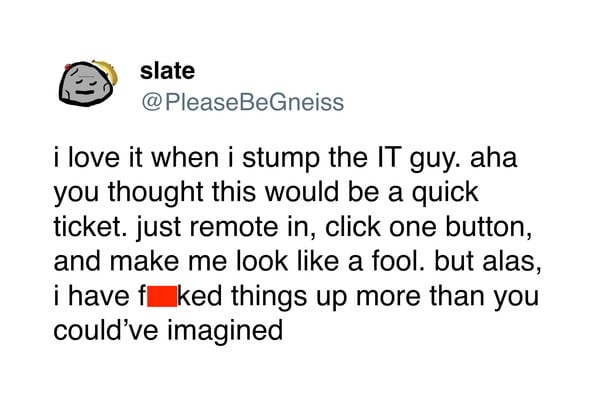Select the word love in the tweet
Image resolution: width=599 pixels, height=400 pixels.
[x=94, y=157]
